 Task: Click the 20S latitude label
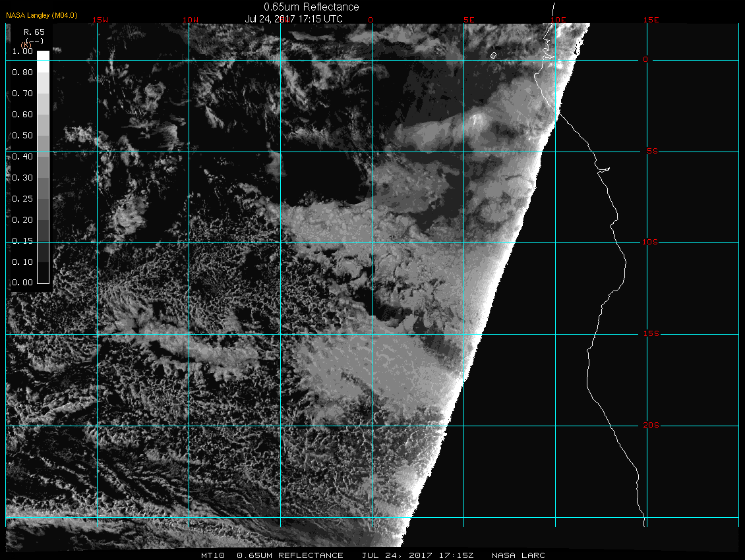pyautogui.click(x=651, y=425)
